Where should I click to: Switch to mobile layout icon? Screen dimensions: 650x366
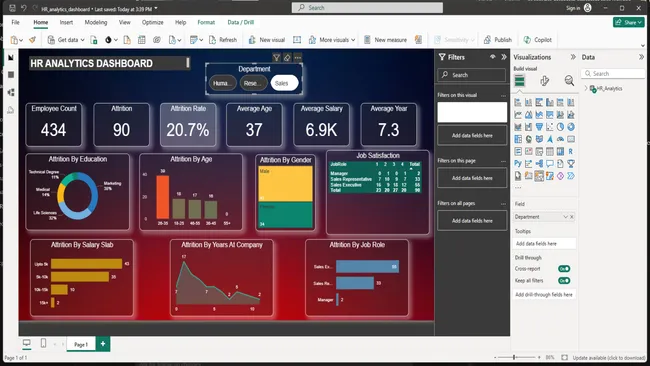pos(43,343)
